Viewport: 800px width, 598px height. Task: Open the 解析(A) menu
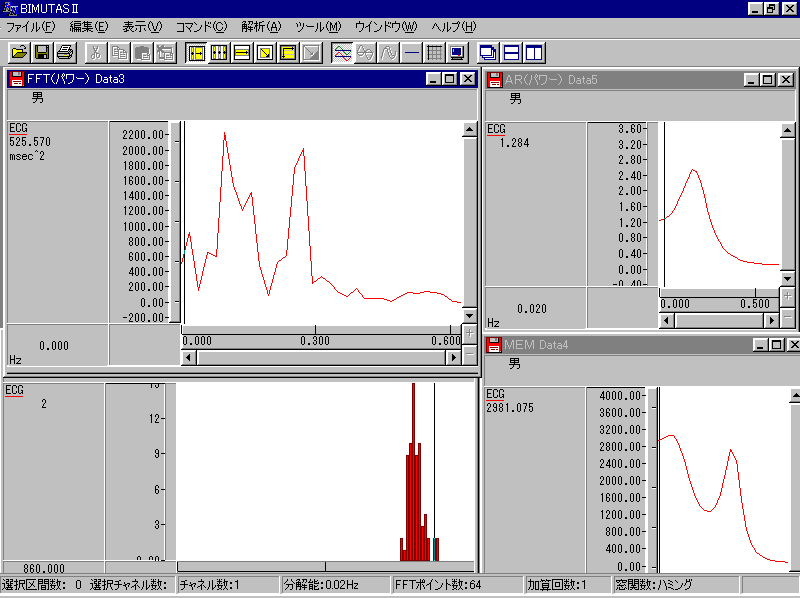pyautogui.click(x=261, y=26)
